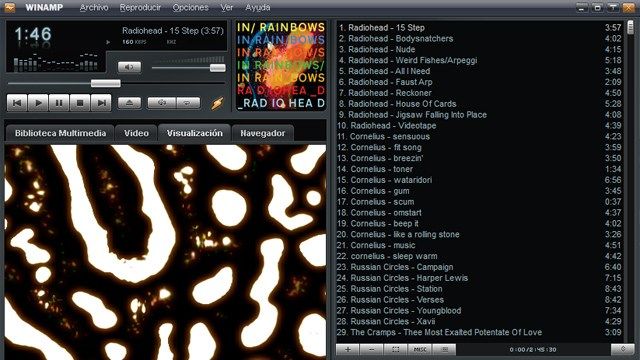Click the spectrum analyzer display

click(56, 62)
